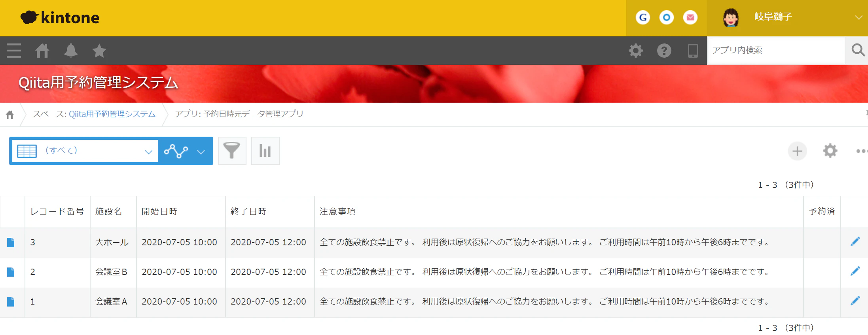
Task: Switch to mobile view icon
Action: click(x=693, y=51)
